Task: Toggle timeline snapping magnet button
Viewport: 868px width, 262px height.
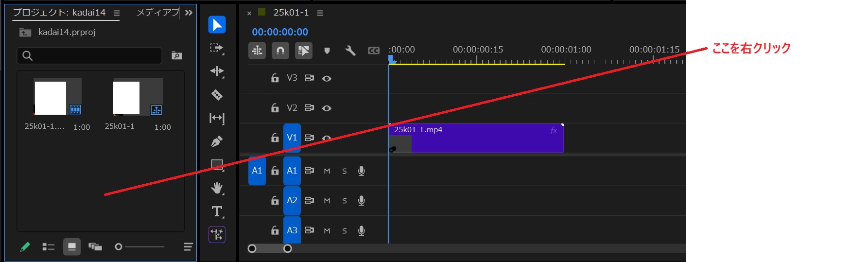Action: [x=280, y=51]
